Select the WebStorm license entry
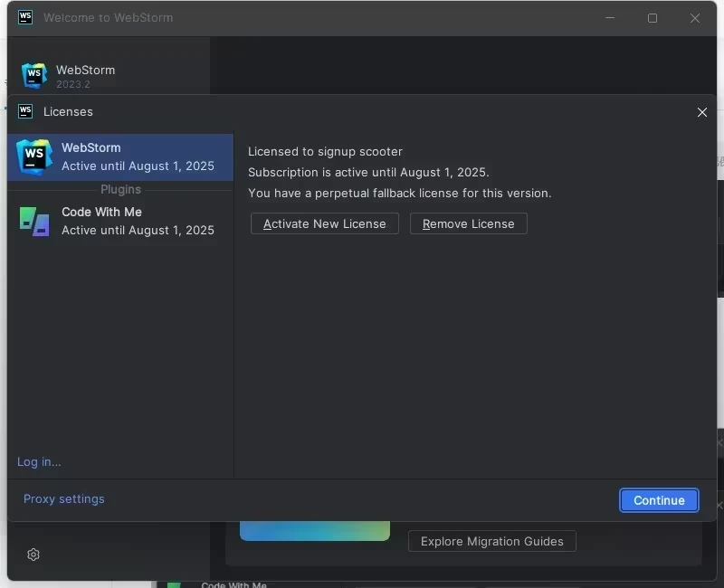The width and height of the screenshot is (724, 588). (x=120, y=156)
